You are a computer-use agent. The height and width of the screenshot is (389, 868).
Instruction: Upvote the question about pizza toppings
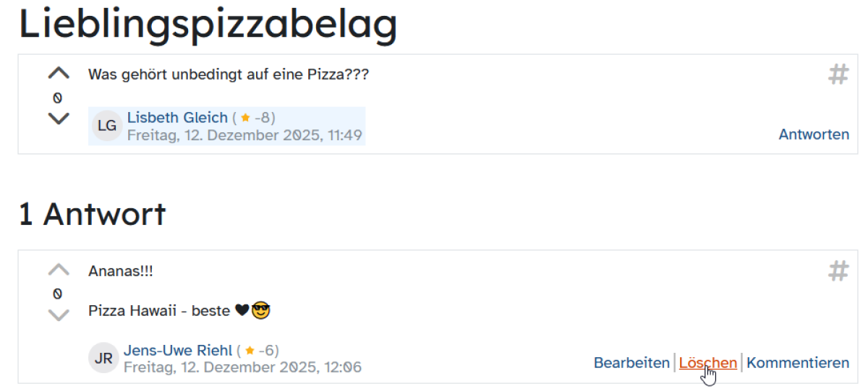coord(59,73)
